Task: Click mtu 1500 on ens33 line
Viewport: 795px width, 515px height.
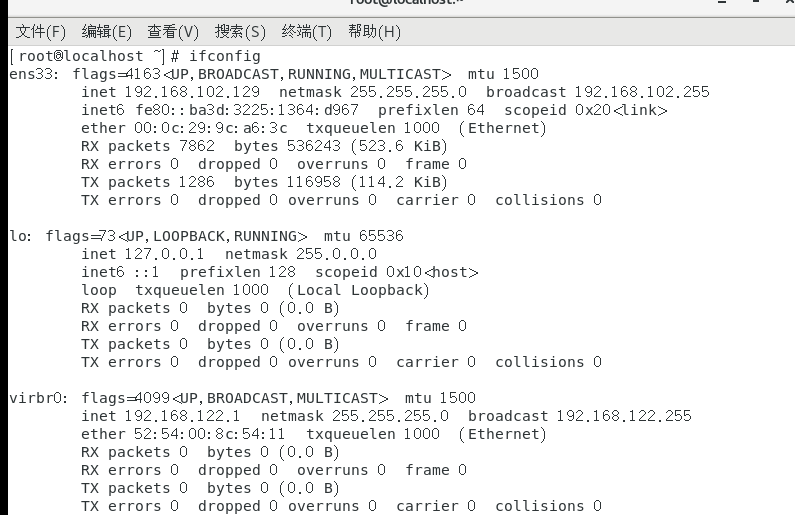Action: coord(503,74)
